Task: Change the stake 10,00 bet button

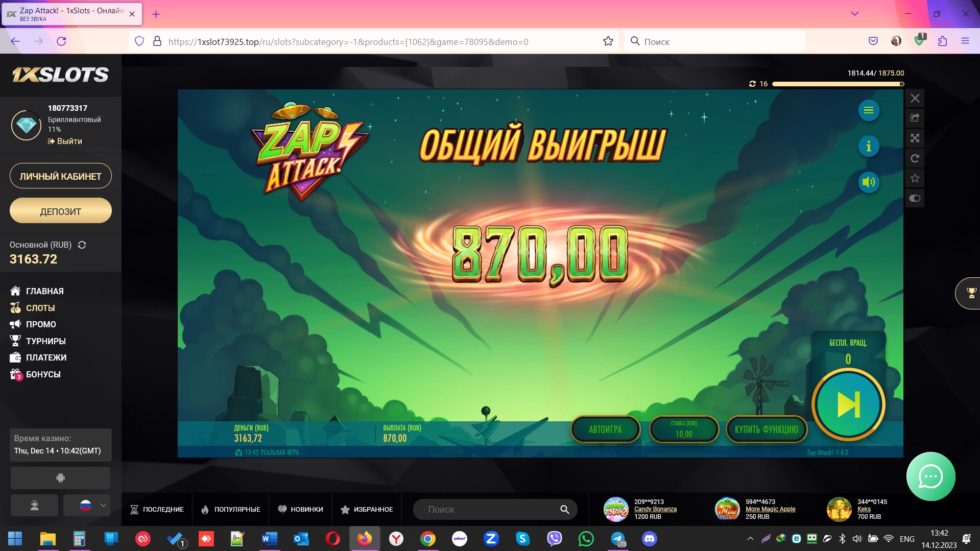Action: tap(684, 429)
